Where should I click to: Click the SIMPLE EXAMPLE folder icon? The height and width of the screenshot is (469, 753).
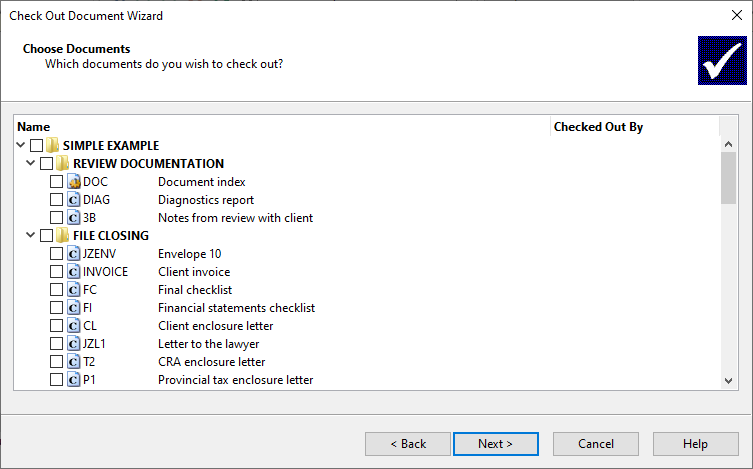52,145
